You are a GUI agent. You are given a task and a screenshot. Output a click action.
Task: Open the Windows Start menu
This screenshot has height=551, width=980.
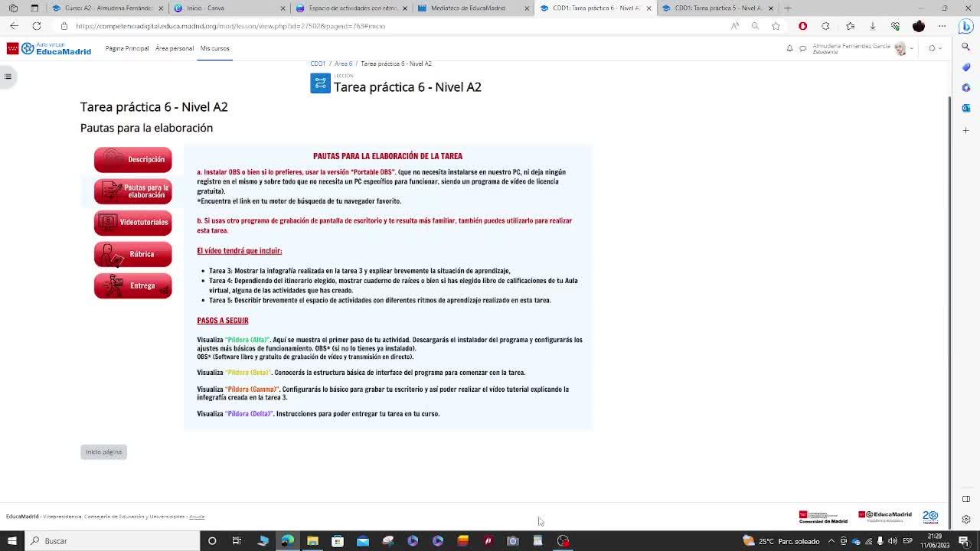point(12,541)
